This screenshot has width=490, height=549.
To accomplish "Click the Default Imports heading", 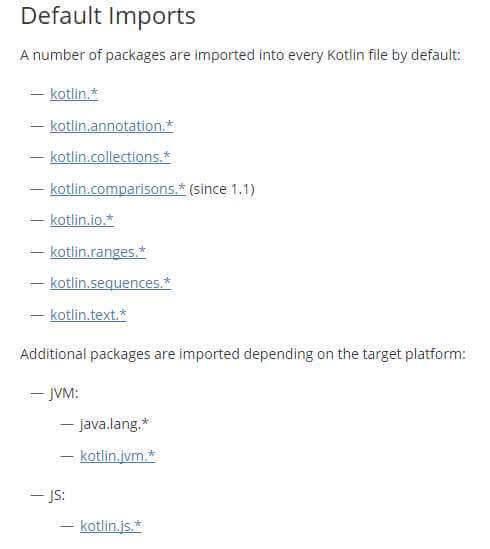I will coord(108,16).
